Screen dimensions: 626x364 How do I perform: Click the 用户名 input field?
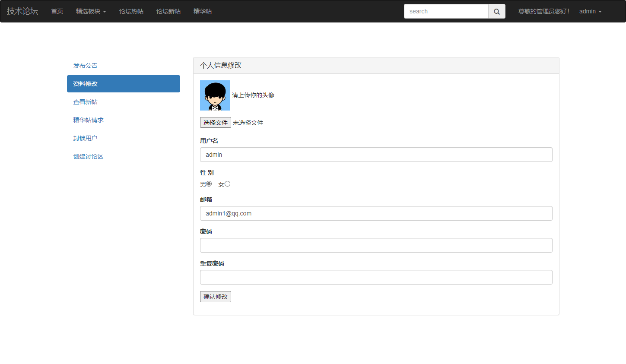pyautogui.click(x=376, y=155)
